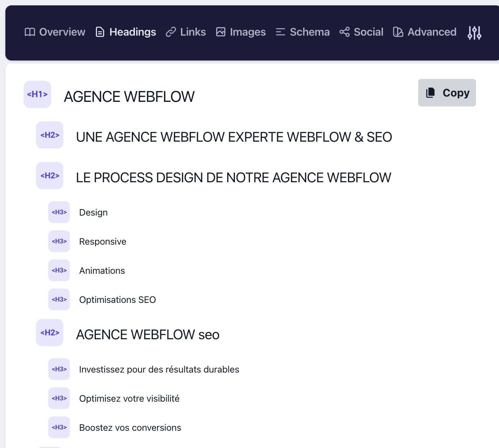Viewport: 499px width, 448px height.
Task: Open the Advanced tab
Action: [x=425, y=32]
